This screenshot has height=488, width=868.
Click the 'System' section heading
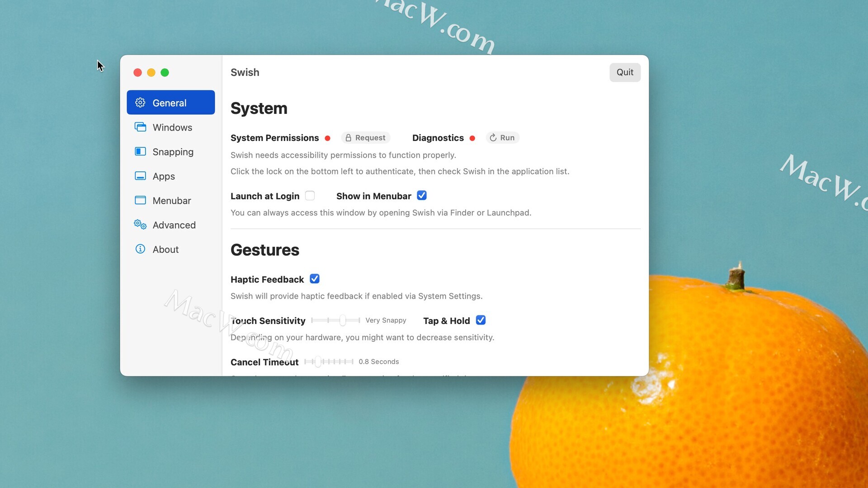pyautogui.click(x=259, y=108)
